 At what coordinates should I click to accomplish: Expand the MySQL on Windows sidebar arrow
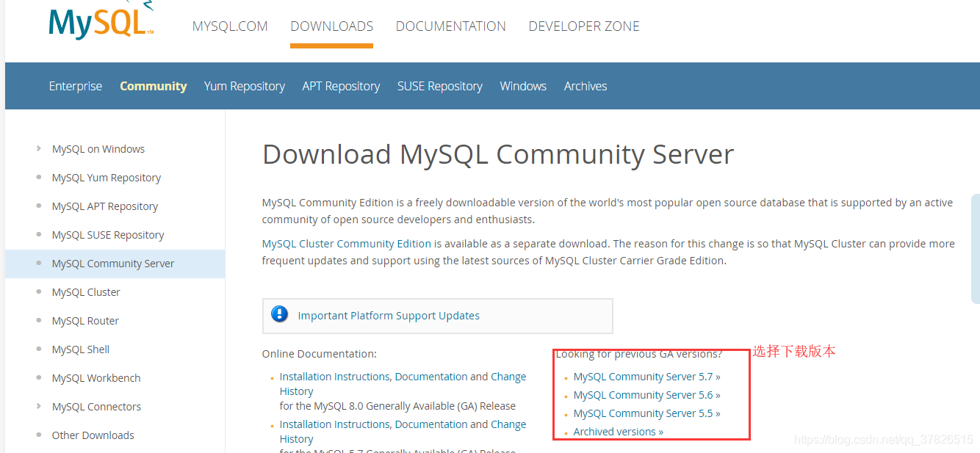tap(38, 148)
